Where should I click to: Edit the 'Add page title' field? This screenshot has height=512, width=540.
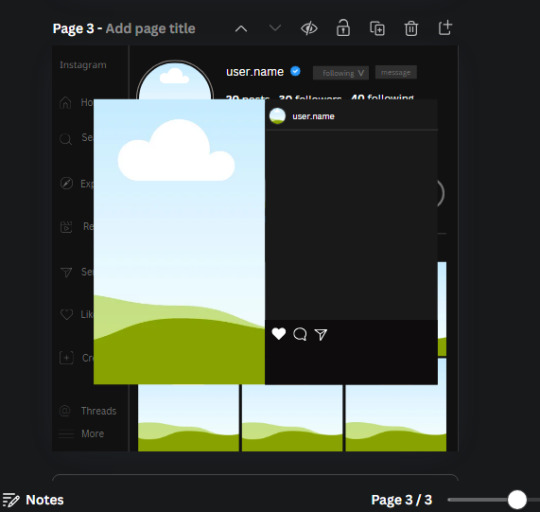pos(150,29)
